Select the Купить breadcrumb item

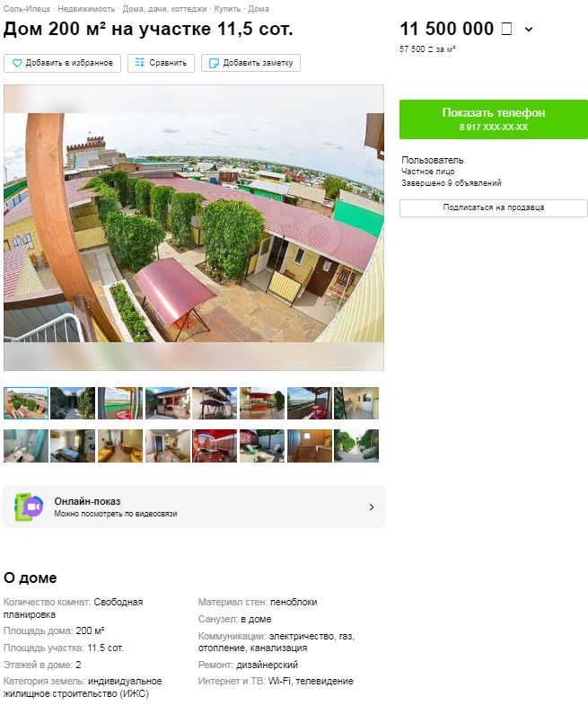(x=227, y=9)
